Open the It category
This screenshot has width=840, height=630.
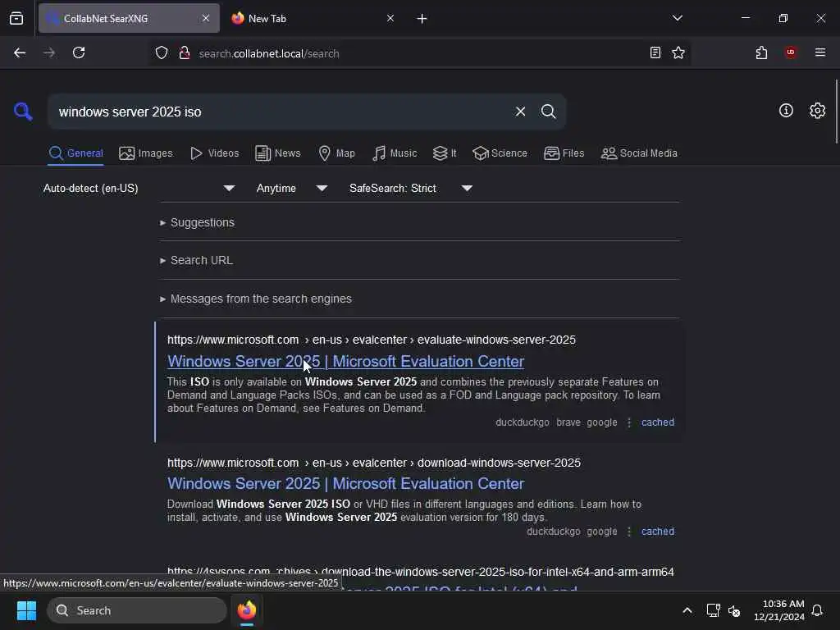(444, 153)
